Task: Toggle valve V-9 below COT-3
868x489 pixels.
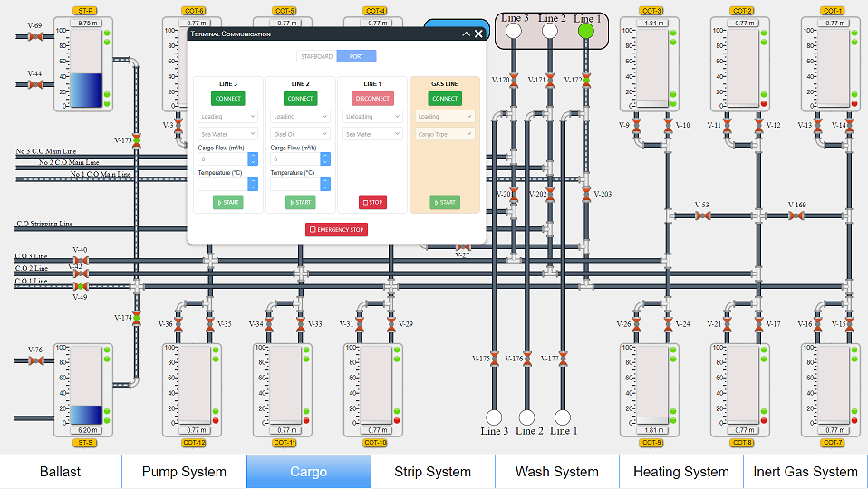Action: (637, 126)
